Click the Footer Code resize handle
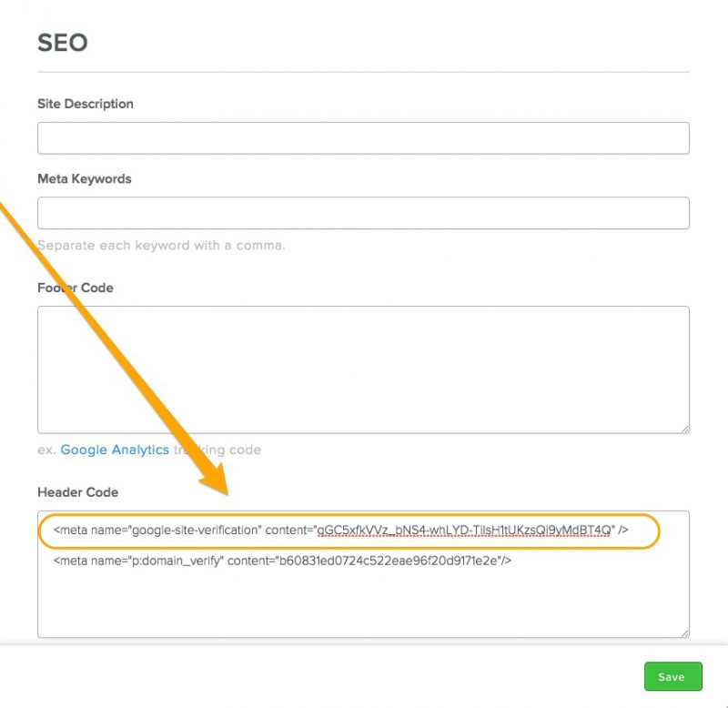This screenshot has width=728, height=708. pos(685,428)
